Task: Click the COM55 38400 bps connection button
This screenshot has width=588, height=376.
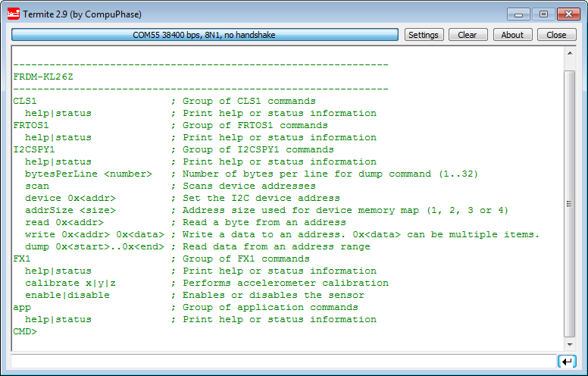Action: (205, 35)
